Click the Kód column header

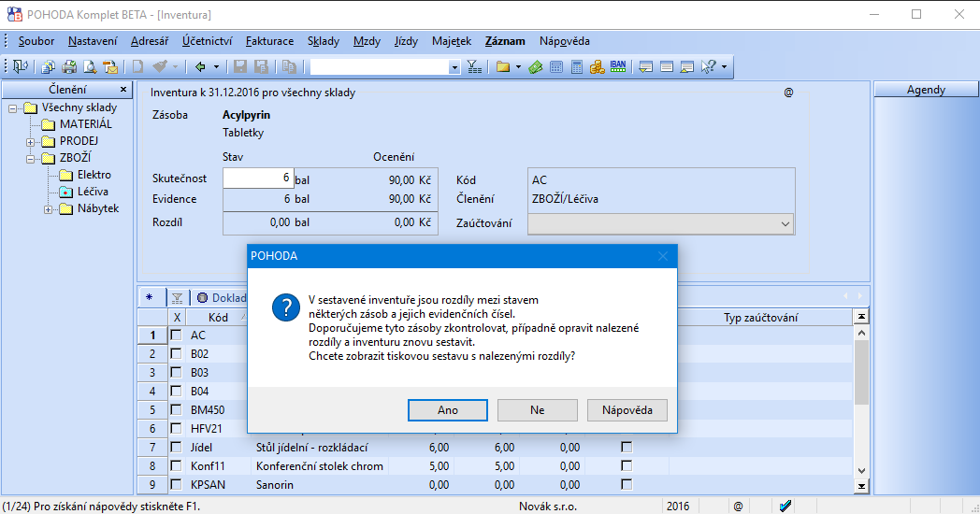tap(218, 317)
